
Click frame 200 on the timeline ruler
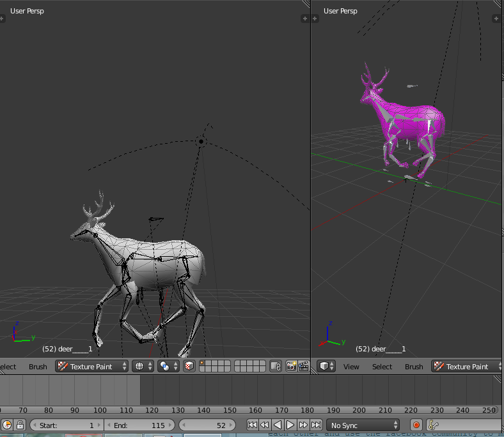359,410
